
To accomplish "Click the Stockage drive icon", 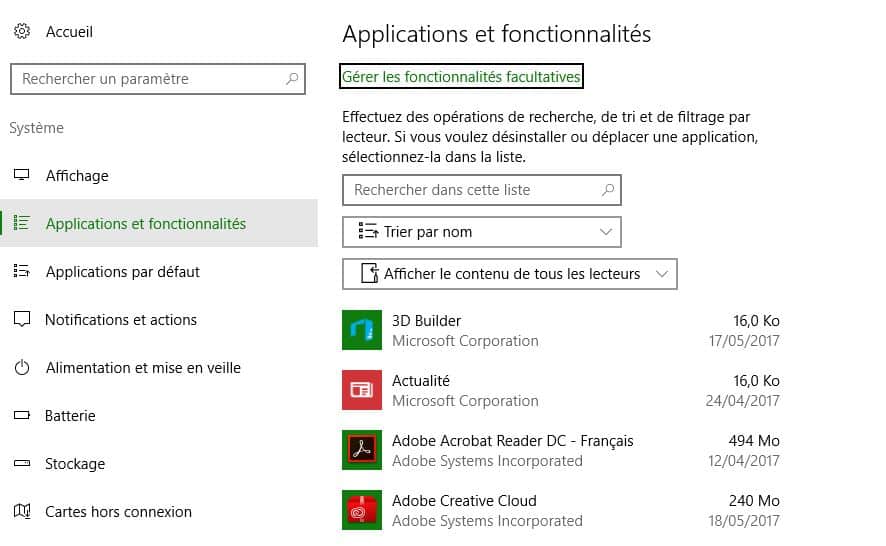I will click(x=22, y=464).
